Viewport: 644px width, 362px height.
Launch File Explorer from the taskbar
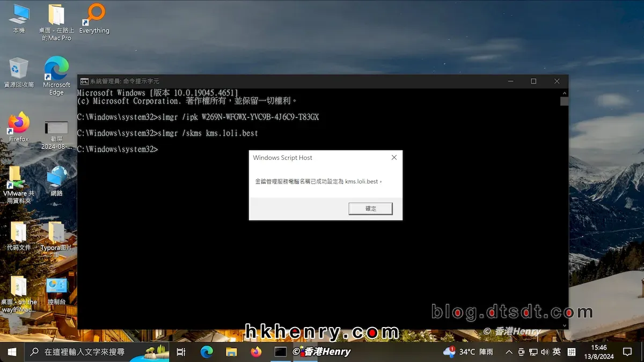click(231, 352)
